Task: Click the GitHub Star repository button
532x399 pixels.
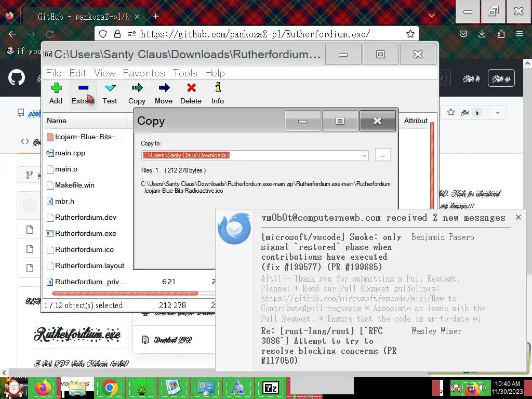Action: 464,112
